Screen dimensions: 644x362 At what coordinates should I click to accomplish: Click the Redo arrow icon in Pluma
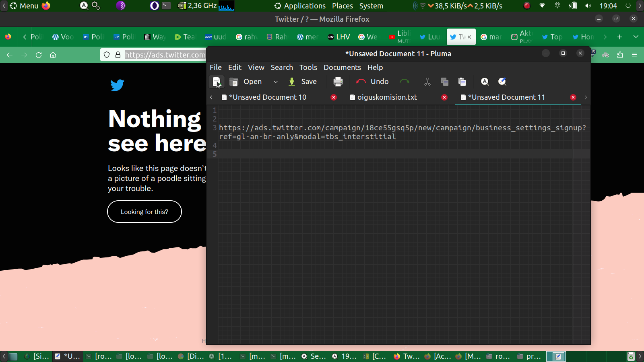(405, 82)
